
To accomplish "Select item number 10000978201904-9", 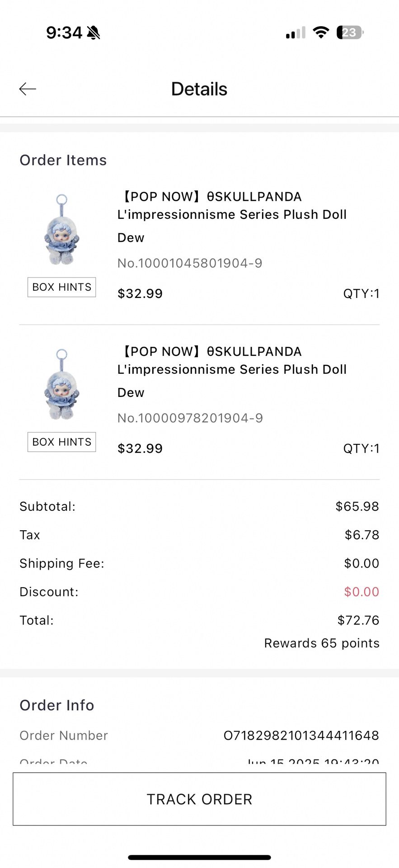I will [x=190, y=418].
